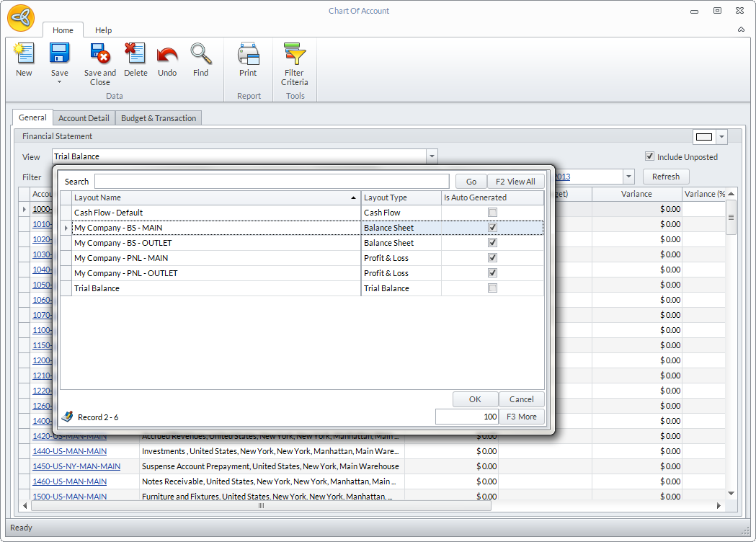Screen dimensions: 756x542
Task: Open the color box dropdown arrow
Action: point(721,137)
